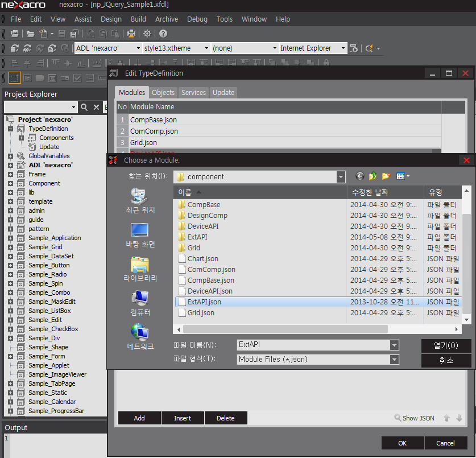Click the 취소 cancel button in file dialog
The image size is (476, 458).
coord(446,360)
